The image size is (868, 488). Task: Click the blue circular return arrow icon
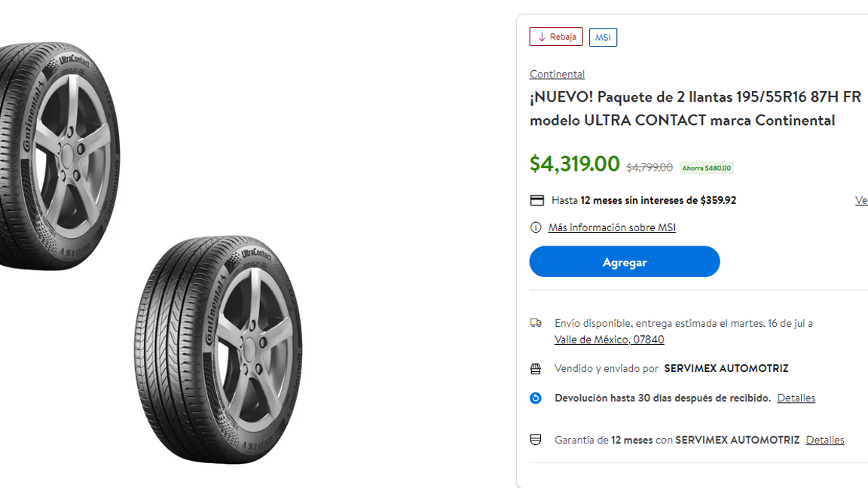pyautogui.click(x=536, y=398)
